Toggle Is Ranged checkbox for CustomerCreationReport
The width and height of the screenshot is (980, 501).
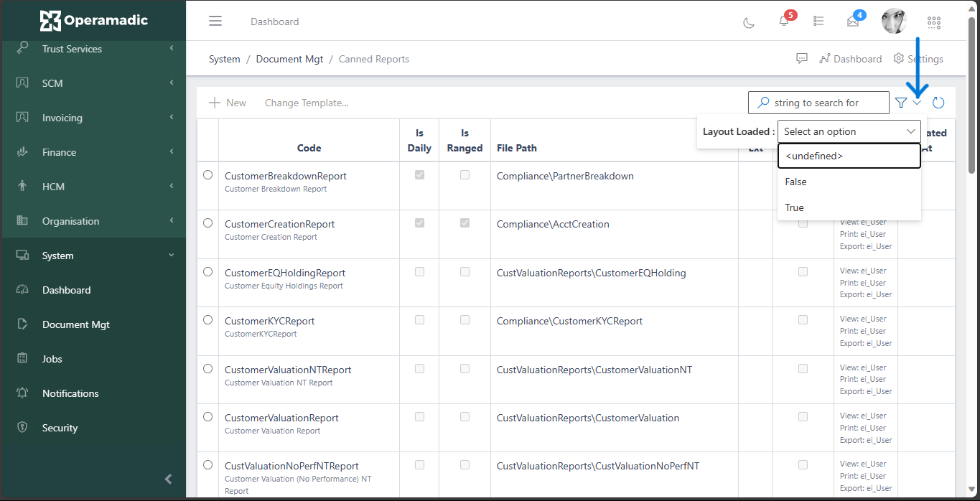click(x=465, y=223)
